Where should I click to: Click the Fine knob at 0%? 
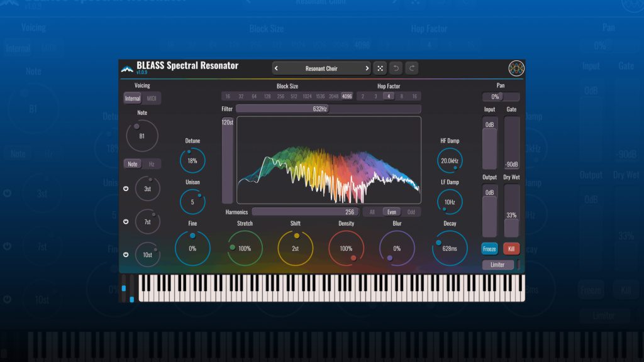(192, 248)
